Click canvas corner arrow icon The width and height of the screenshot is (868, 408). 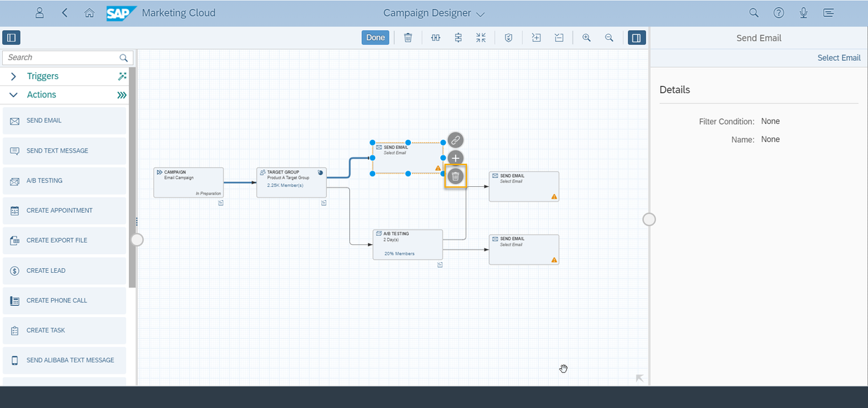(639, 378)
